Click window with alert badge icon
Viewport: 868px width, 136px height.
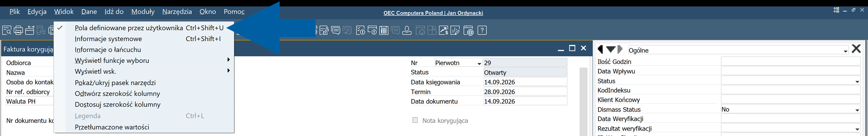tap(372, 30)
